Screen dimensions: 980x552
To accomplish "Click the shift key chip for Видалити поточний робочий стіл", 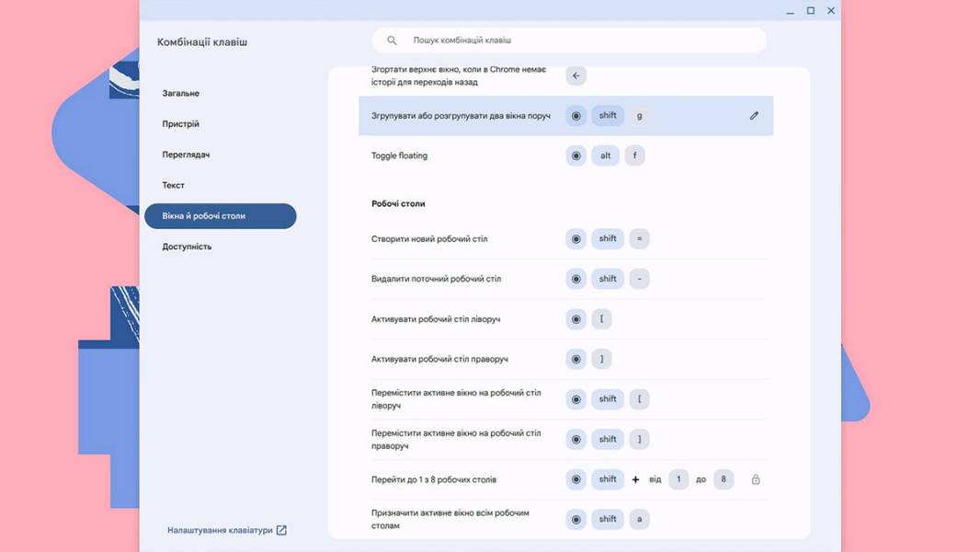I will (x=608, y=279).
